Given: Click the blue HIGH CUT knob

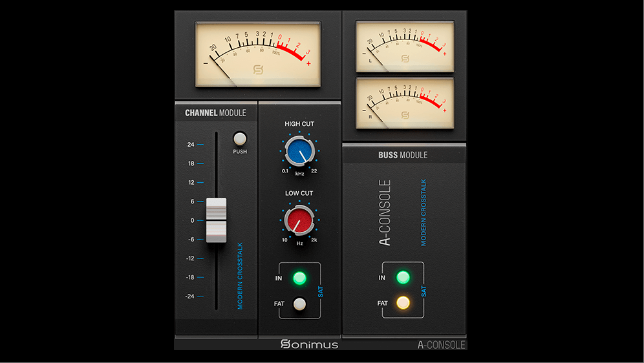Looking at the screenshot, I should [298, 152].
